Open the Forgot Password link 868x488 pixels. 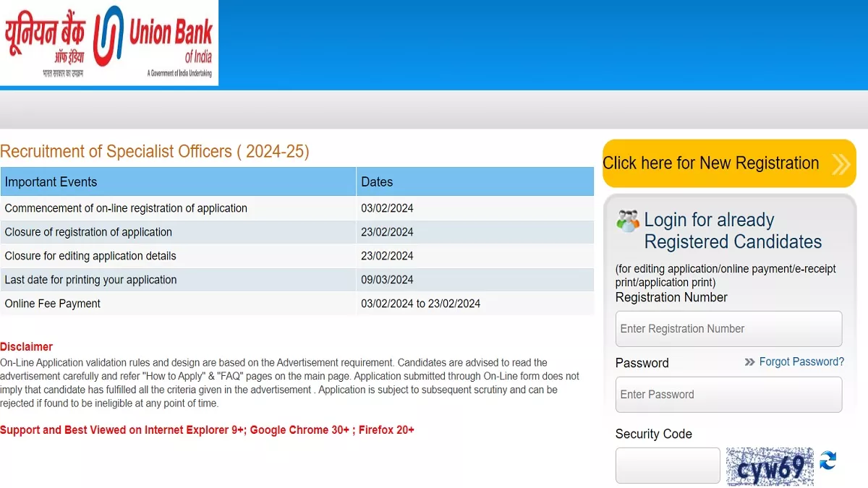801,361
